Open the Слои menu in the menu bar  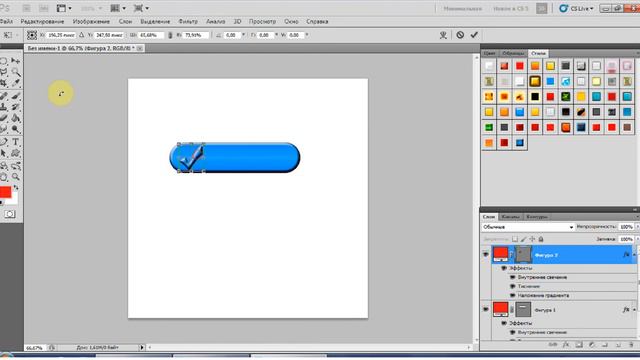125,21
